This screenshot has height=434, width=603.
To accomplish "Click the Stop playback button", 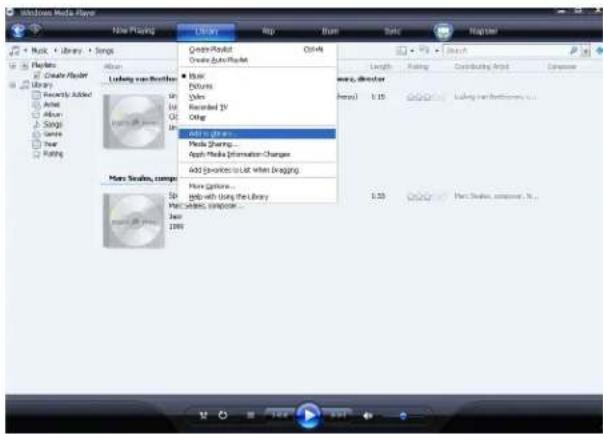I will 251,415.
